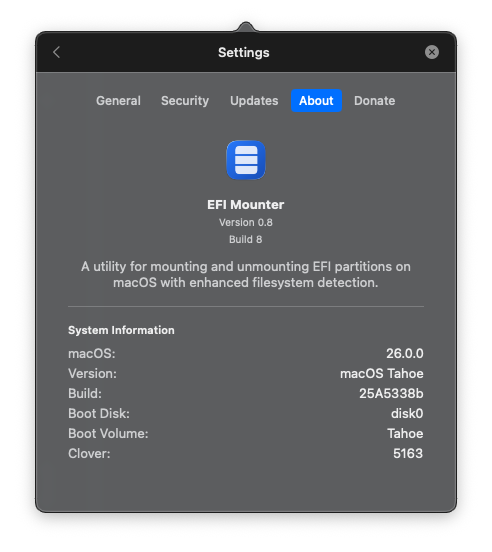Close the Settings popover with X button
The width and height of the screenshot is (492, 552).
click(x=431, y=52)
